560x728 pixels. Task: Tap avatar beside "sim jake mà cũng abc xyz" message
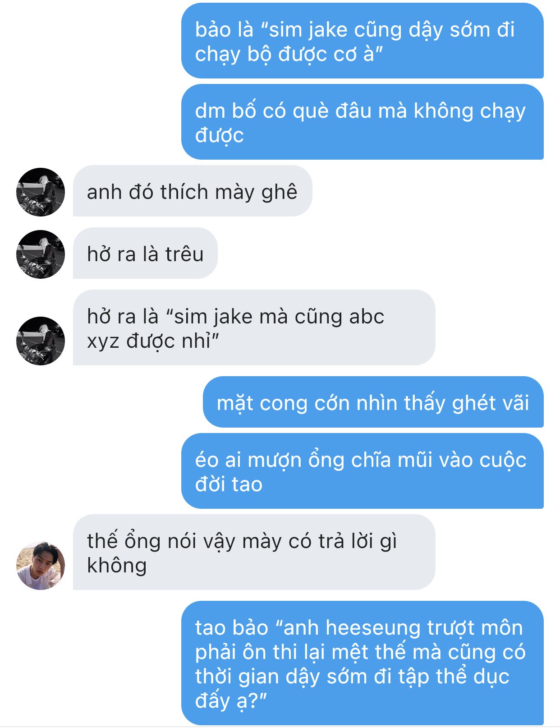click(x=41, y=341)
